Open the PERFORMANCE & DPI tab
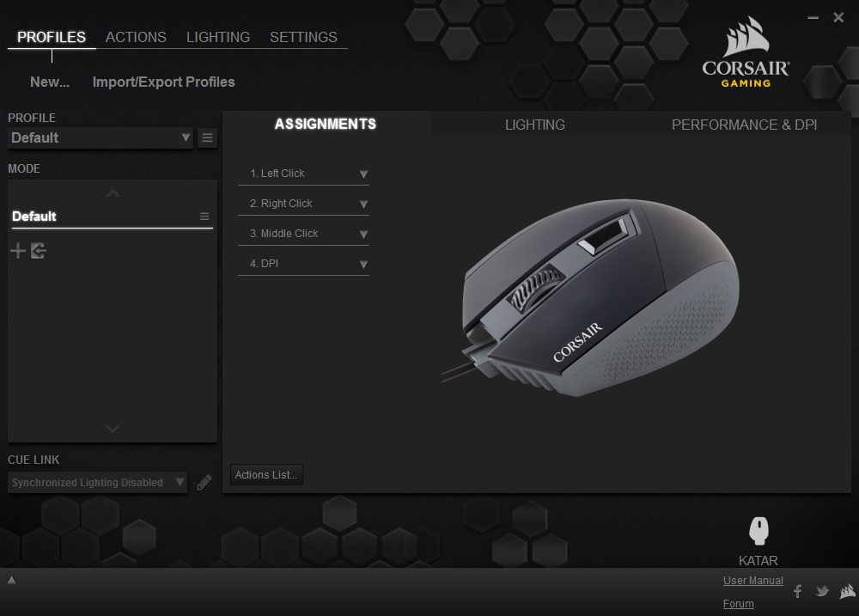 coord(744,125)
